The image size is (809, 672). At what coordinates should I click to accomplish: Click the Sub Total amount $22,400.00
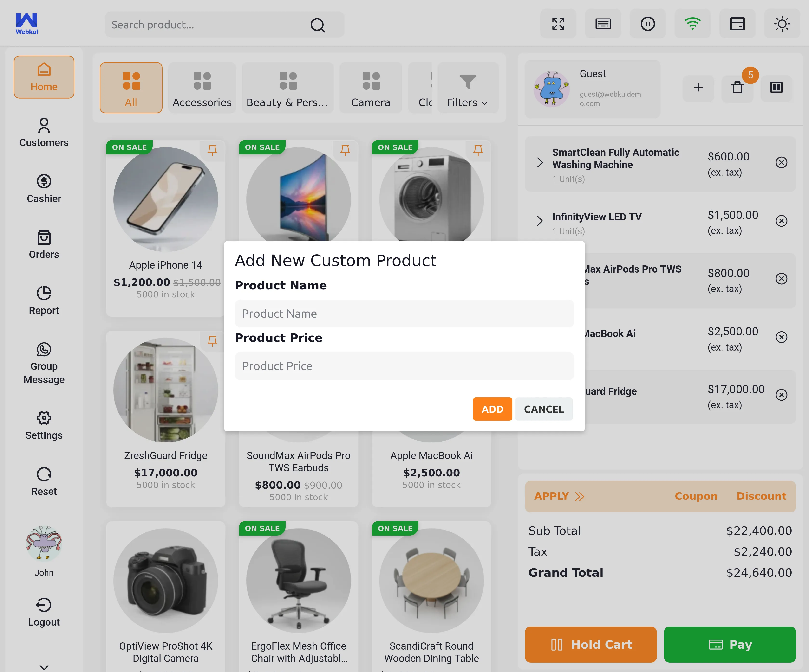(x=759, y=531)
